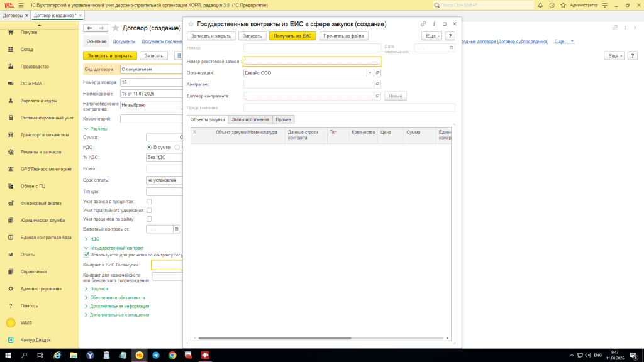The width and height of the screenshot is (644, 362).
Task: Click dialog Записать и закрыть button
Action: pos(211,36)
